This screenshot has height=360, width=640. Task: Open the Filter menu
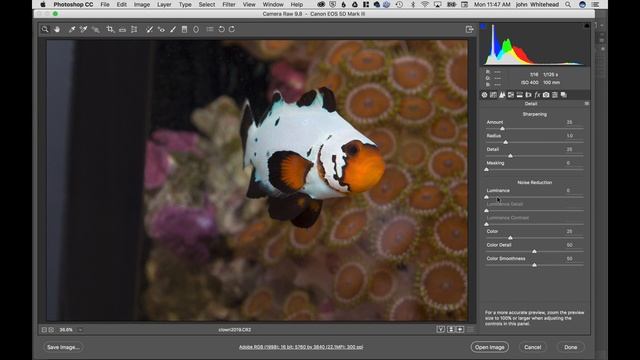pos(229,4)
